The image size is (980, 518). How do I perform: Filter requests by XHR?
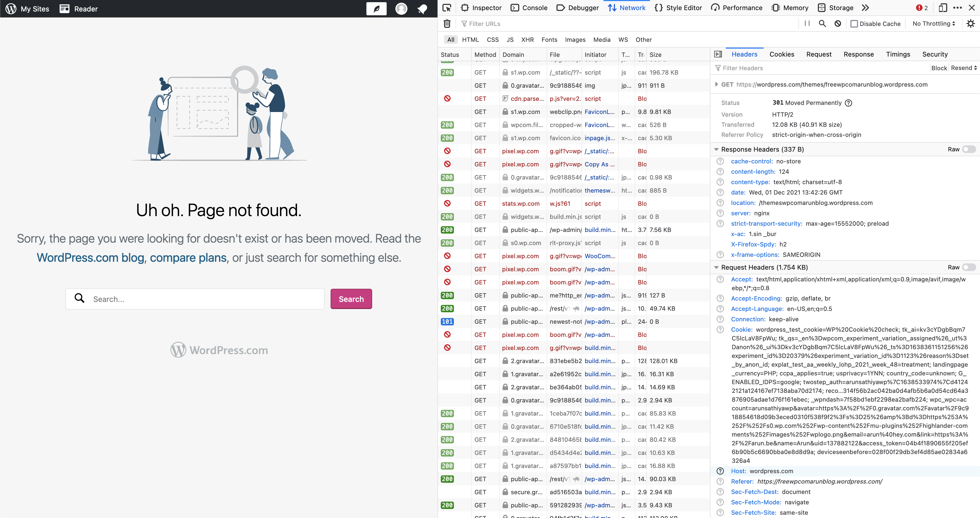pyautogui.click(x=527, y=40)
